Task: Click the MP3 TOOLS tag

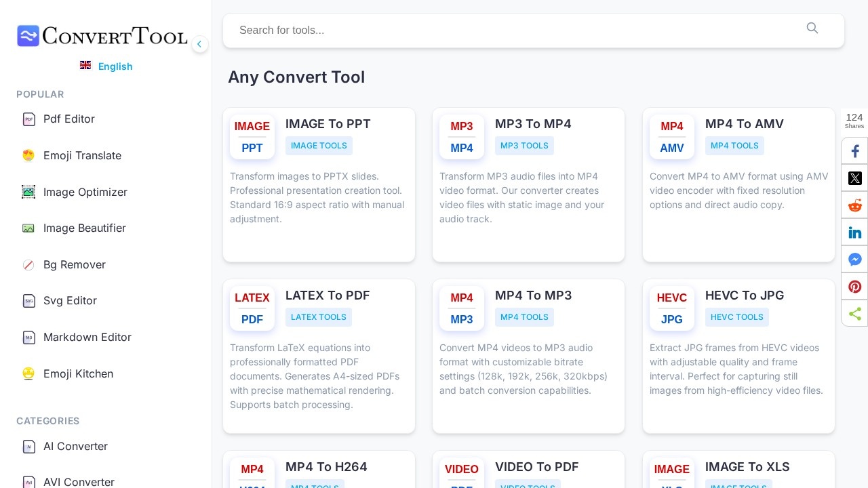Action: pos(524,146)
